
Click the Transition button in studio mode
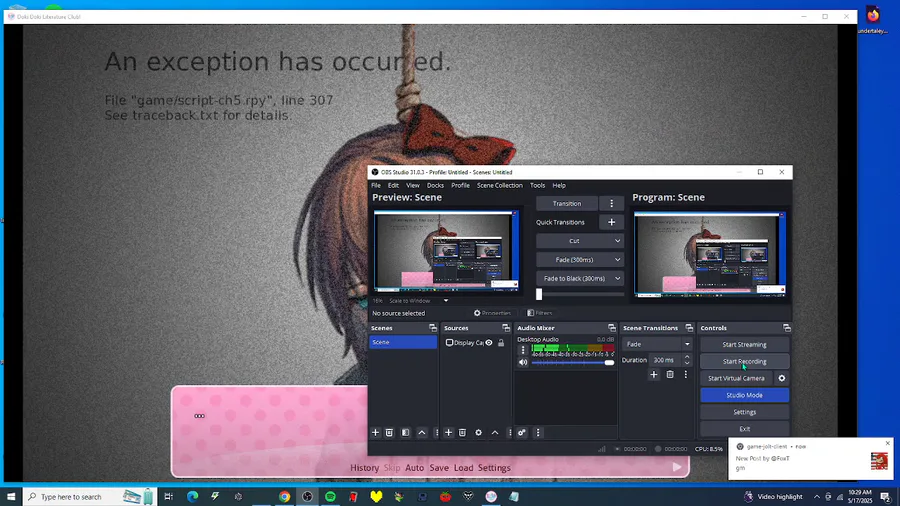click(567, 204)
